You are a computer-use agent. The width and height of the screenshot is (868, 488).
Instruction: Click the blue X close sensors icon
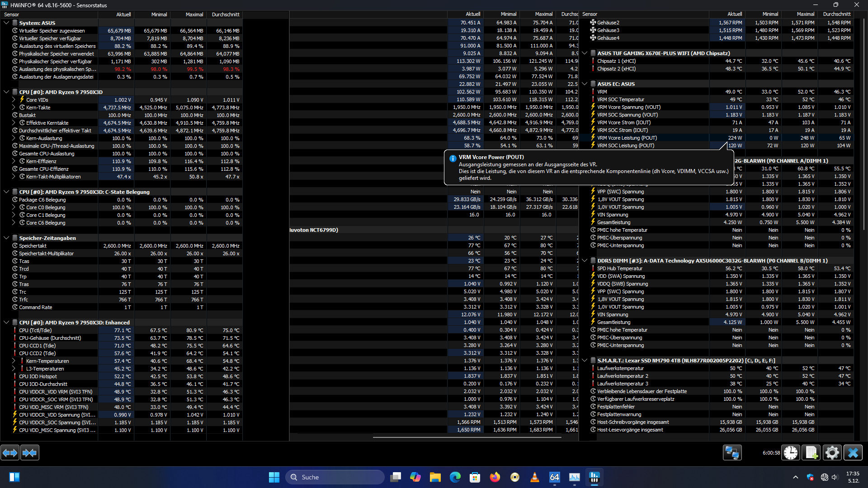[853, 452]
